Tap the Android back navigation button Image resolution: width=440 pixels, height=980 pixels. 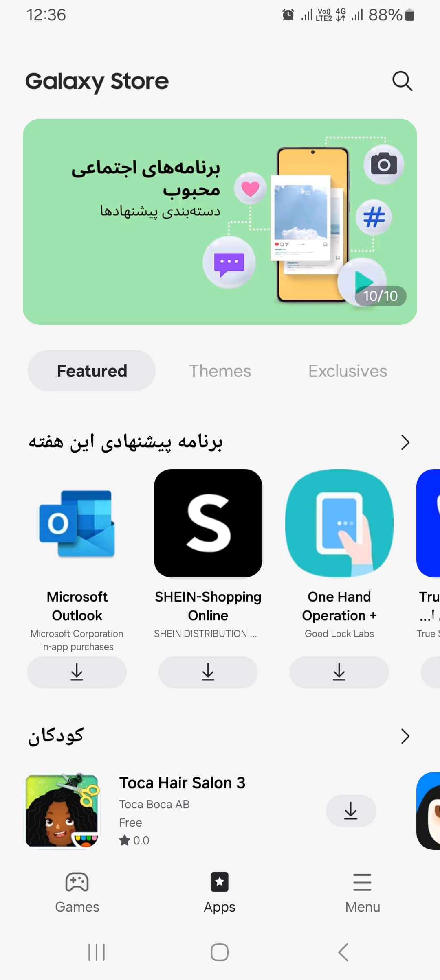coord(343,952)
